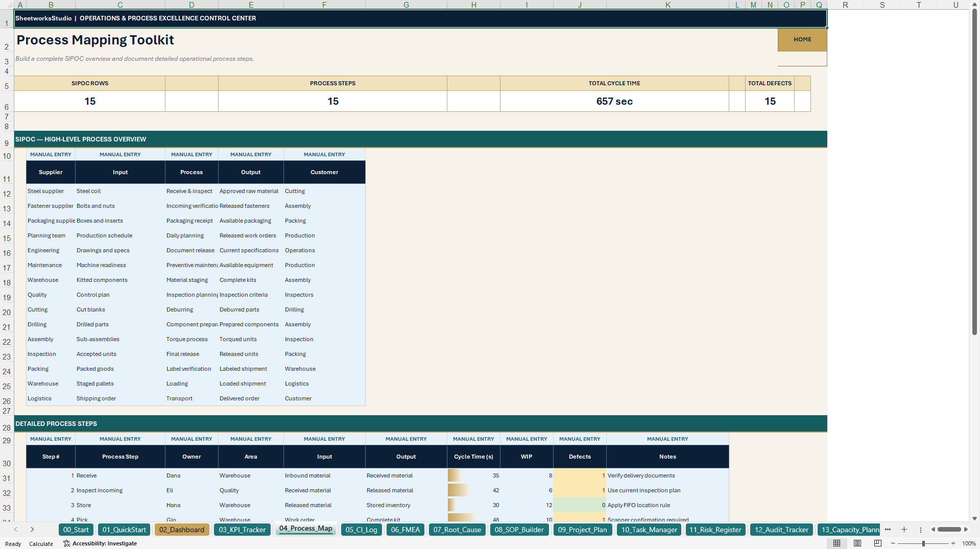Click the Calculate status bar item
The height and width of the screenshot is (549, 980).
tap(41, 543)
